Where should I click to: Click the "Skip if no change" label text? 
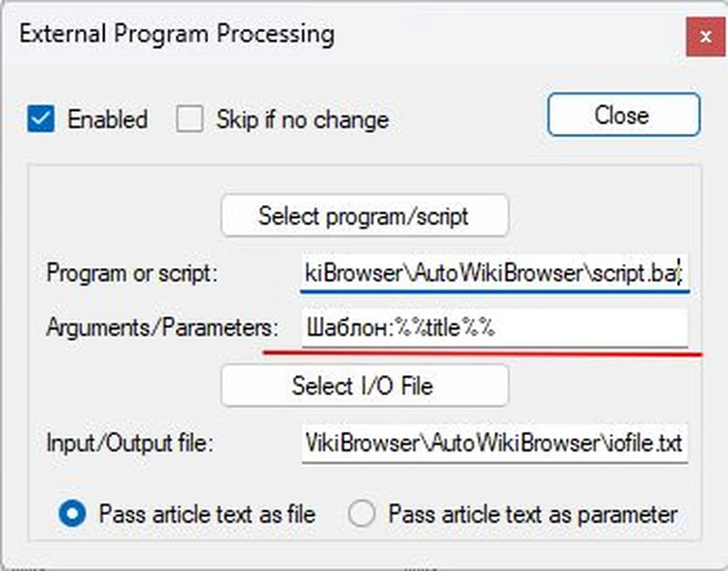(302, 120)
